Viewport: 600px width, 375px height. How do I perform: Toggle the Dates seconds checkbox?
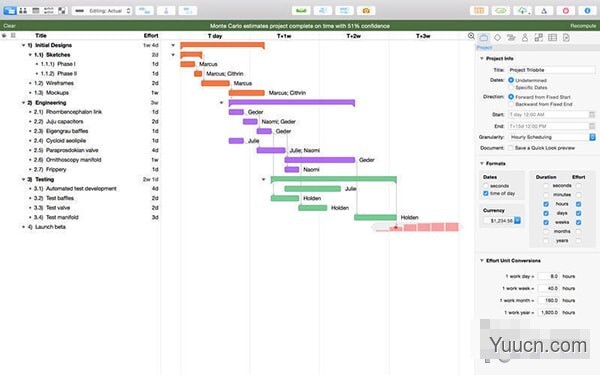[x=486, y=186]
